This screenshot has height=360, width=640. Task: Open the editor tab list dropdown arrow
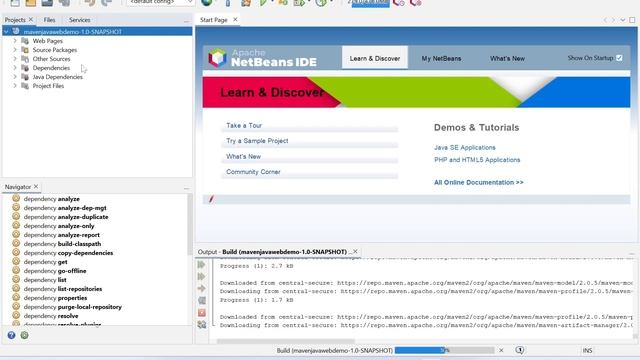pos(622,20)
